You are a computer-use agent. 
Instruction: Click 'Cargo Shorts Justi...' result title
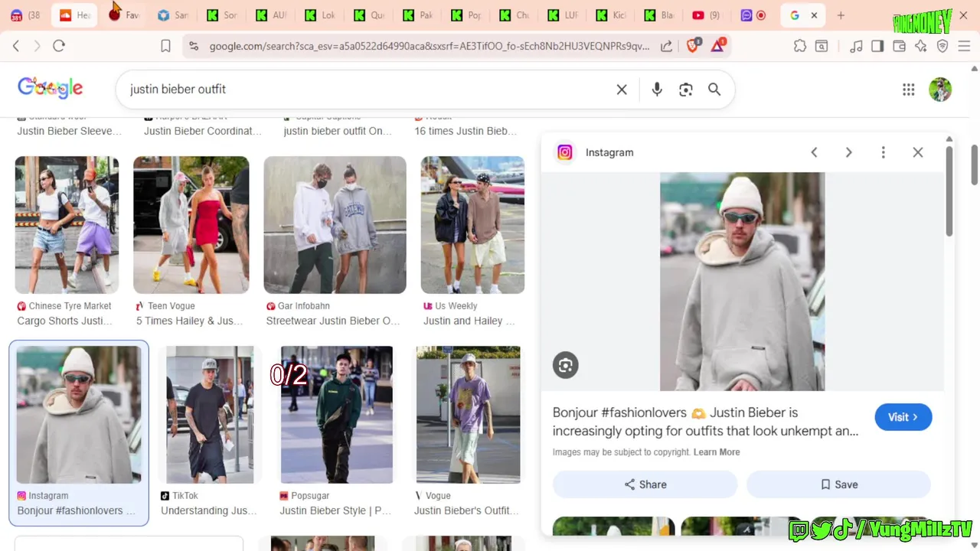coord(64,321)
